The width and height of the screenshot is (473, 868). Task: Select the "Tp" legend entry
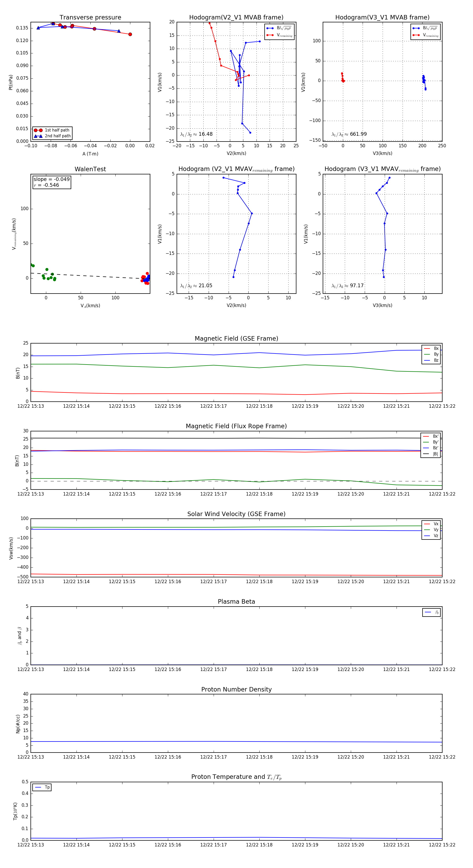(42, 788)
